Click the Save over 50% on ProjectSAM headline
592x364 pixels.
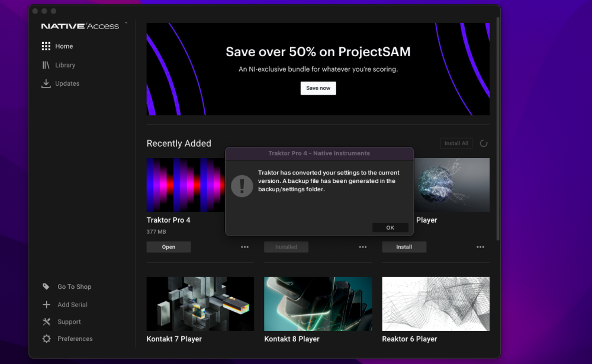pyautogui.click(x=318, y=51)
